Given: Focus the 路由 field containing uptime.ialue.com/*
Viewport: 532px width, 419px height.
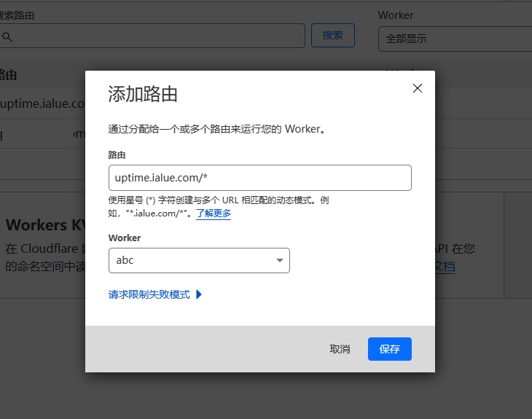Looking at the screenshot, I should (x=259, y=178).
